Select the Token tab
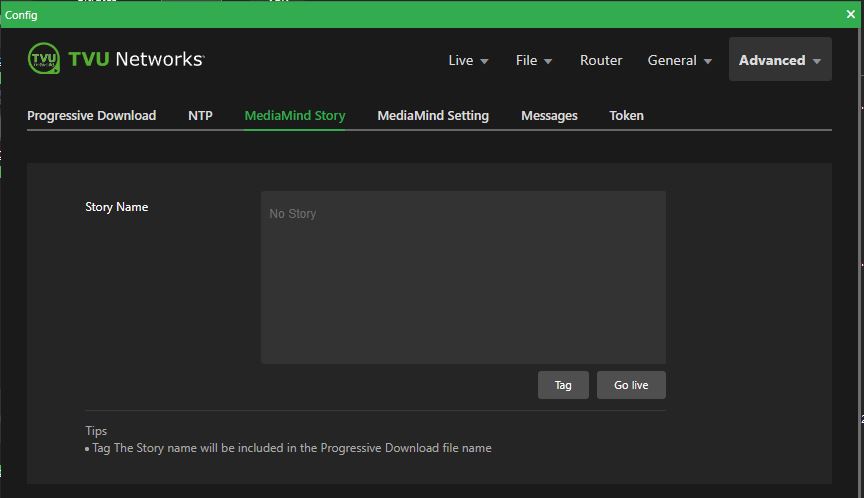 pyautogui.click(x=626, y=115)
